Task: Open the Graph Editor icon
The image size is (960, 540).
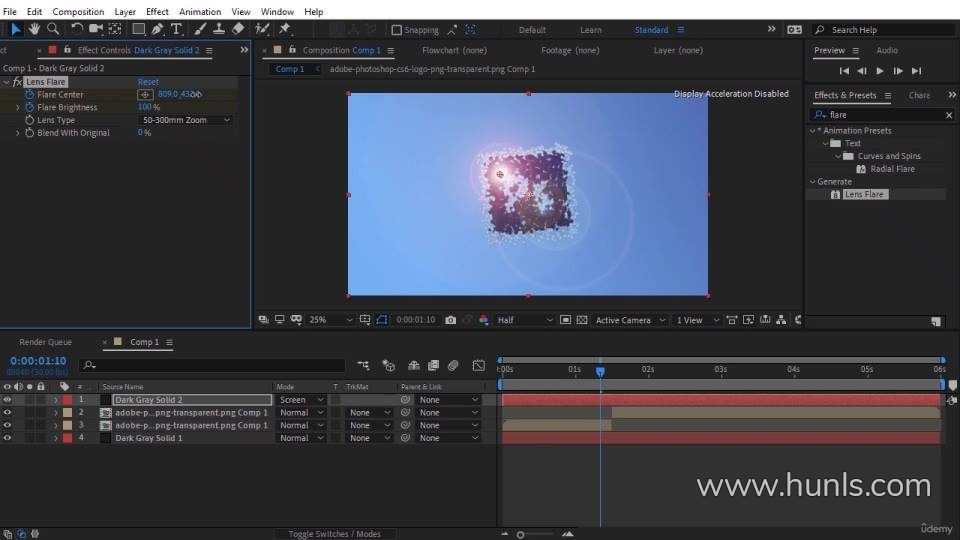Action: 479,366
